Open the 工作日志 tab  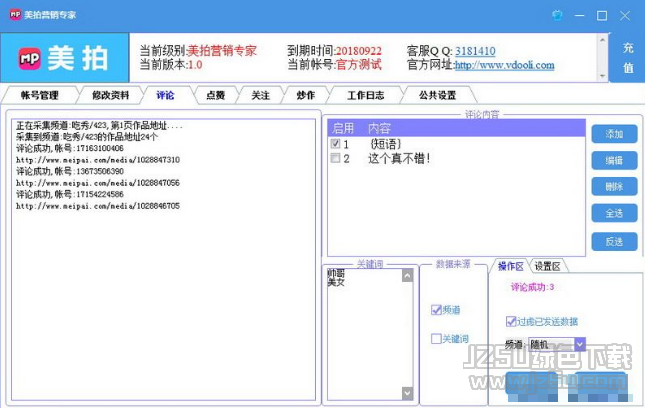coord(366,95)
